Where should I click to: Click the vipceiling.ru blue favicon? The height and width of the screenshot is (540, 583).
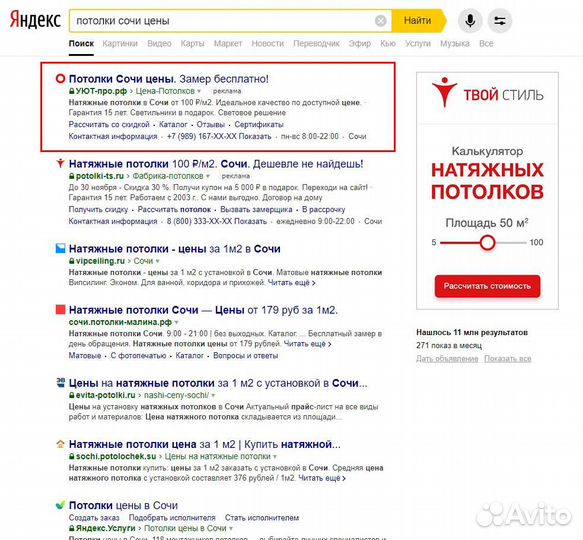[60, 248]
